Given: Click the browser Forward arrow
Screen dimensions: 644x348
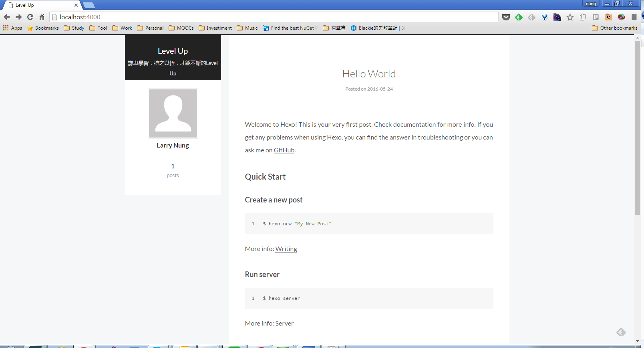Looking at the screenshot, I should pyautogui.click(x=18, y=17).
